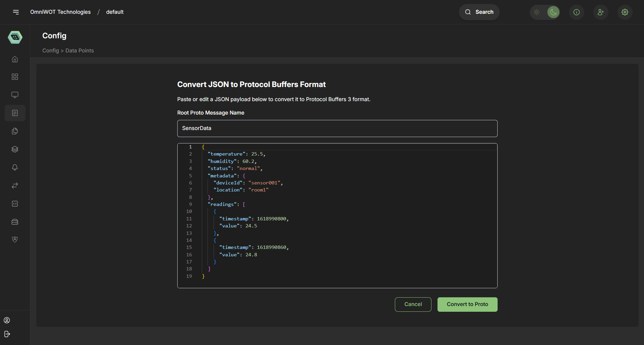Navigate to Config in the breadcrumb trail
Image resolution: width=644 pixels, height=345 pixels.
[50, 50]
